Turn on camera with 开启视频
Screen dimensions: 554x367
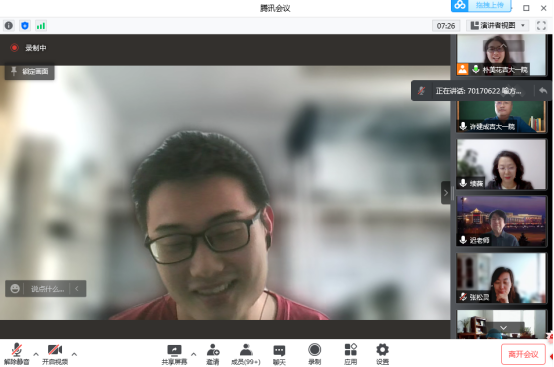55,354
